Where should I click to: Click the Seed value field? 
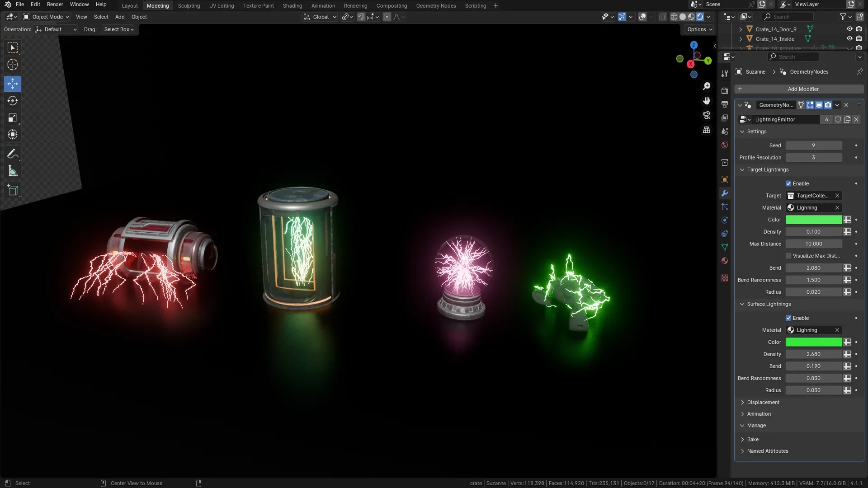814,145
